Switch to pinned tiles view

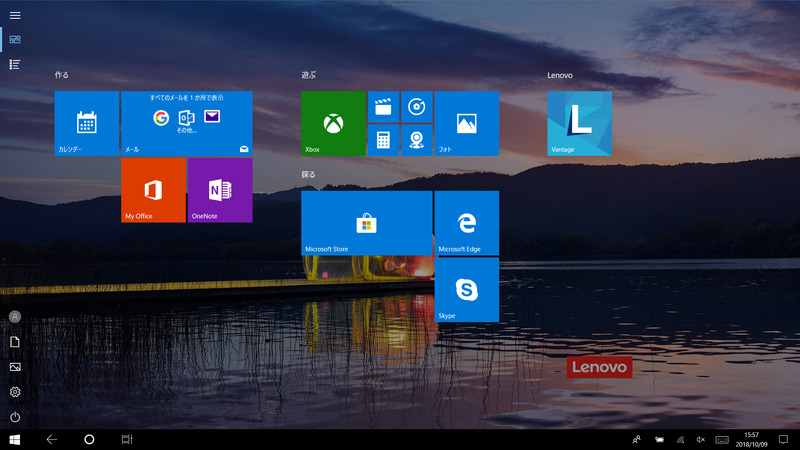15,39
